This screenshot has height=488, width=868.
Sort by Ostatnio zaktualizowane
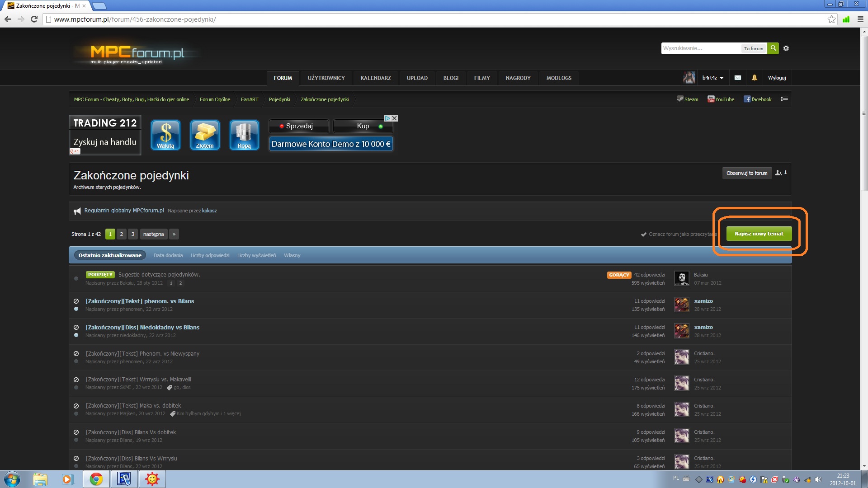[110, 255]
